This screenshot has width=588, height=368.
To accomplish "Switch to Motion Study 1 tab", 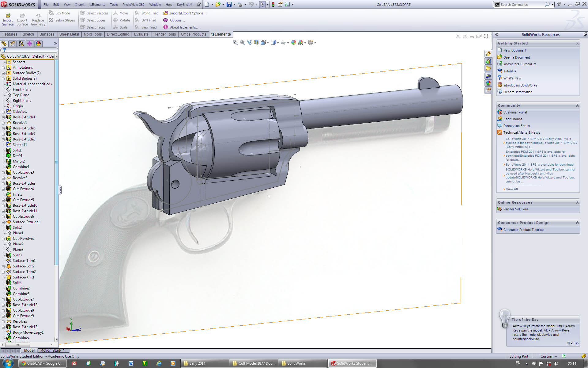I will pyautogui.click(x=52, y=351).
